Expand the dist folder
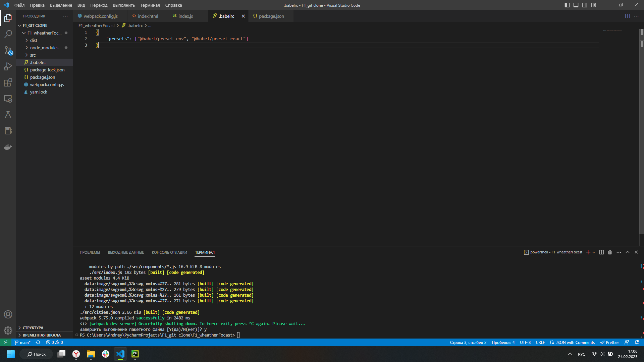This screenshot has width=644, height=362. coord(45,40)
